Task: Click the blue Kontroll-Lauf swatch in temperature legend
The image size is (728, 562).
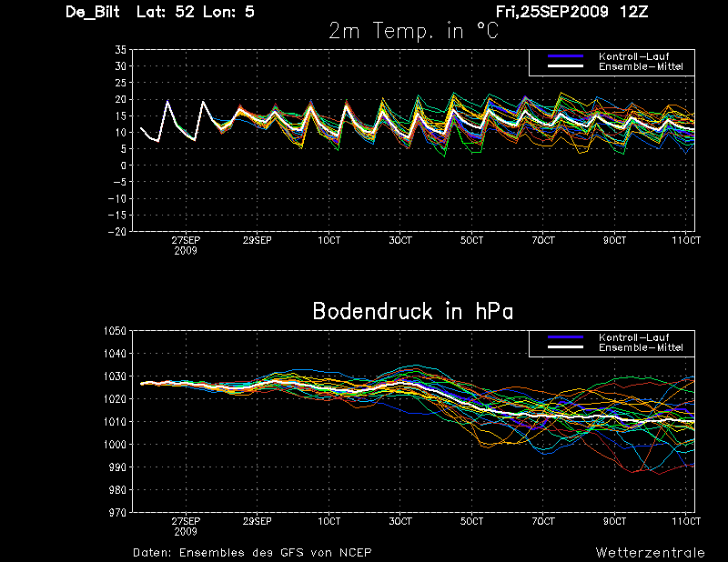Action: [x=565, y=56]
